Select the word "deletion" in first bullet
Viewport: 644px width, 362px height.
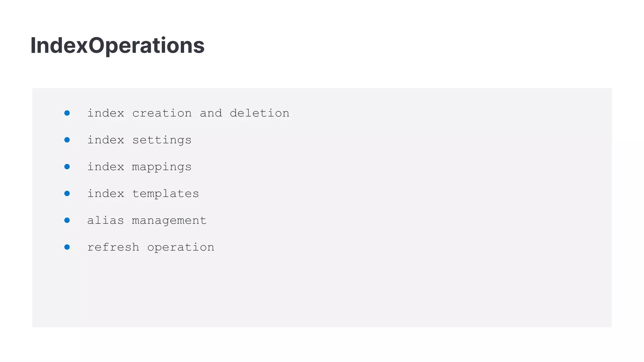pos(259,113)
